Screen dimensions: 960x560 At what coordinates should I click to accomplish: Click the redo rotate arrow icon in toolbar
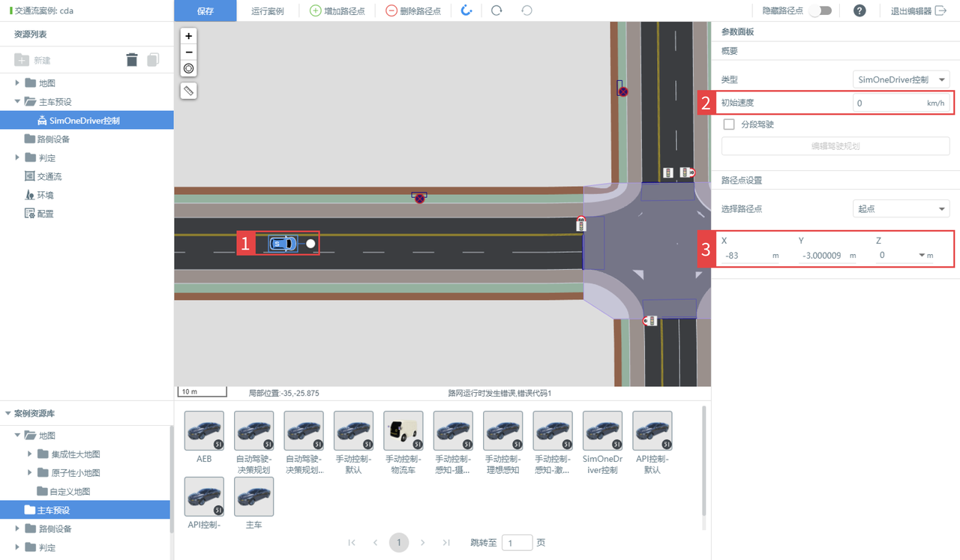tap(496, 10)
